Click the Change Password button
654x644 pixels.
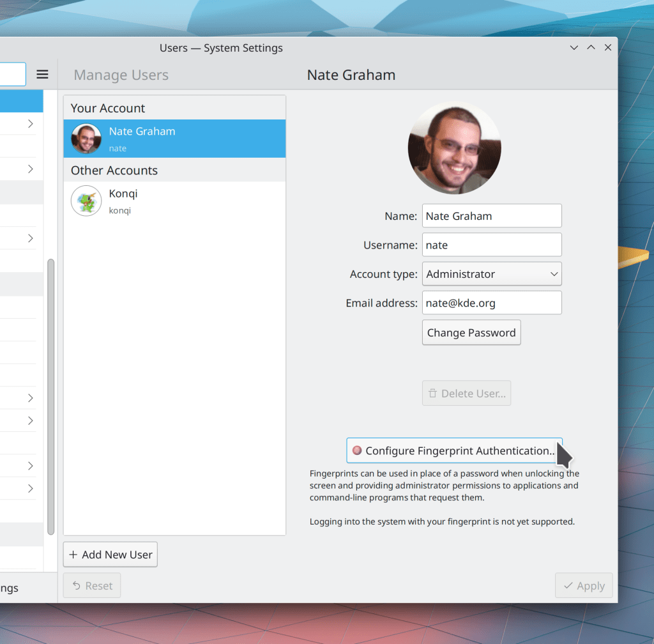coord(471,333)
